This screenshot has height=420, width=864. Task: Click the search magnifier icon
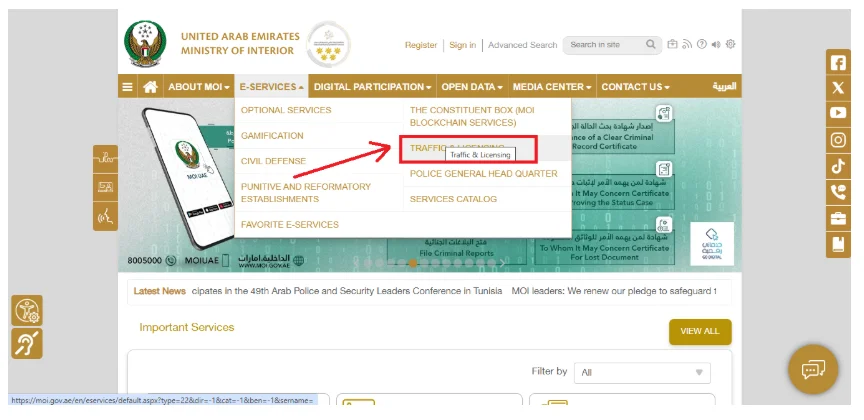tap(651, 45)
